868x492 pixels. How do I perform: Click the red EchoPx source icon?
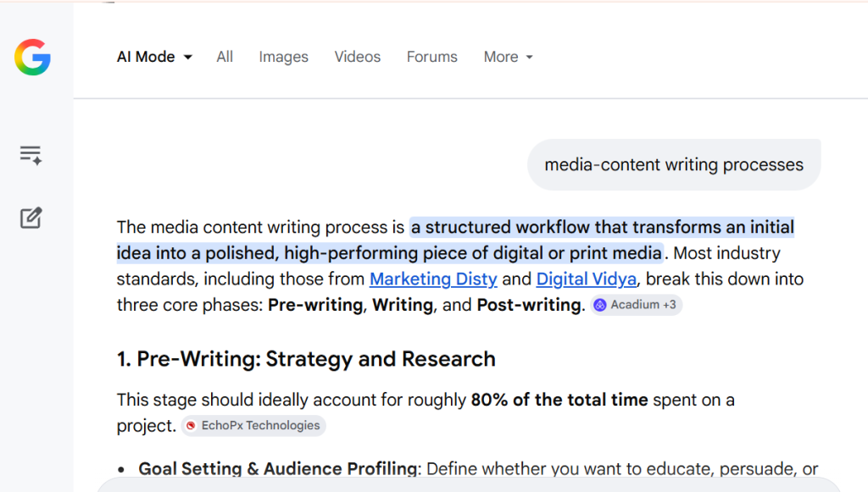tap(192, 426)
